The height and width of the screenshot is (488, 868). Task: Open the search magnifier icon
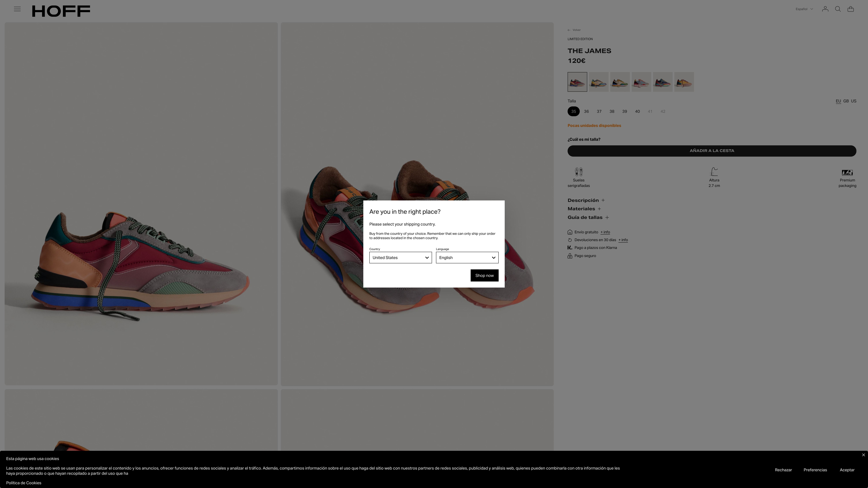coord(838,9)
